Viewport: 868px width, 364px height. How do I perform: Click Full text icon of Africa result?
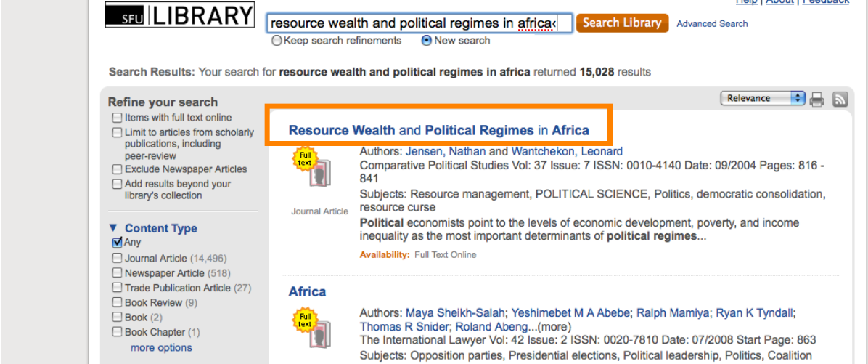pyautogui.click(x=306, y=328)
